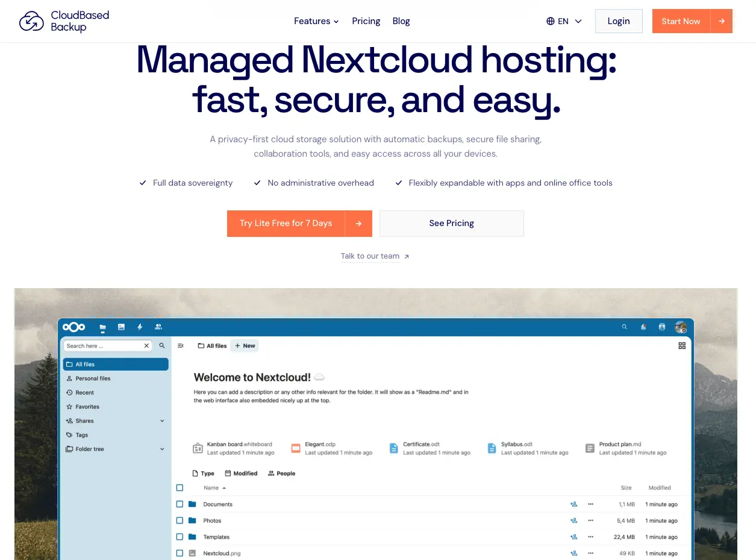Toggle the navigation collapse icon beside All files
The height and width of the screenshot is (560, 756).
coord(181,346)
